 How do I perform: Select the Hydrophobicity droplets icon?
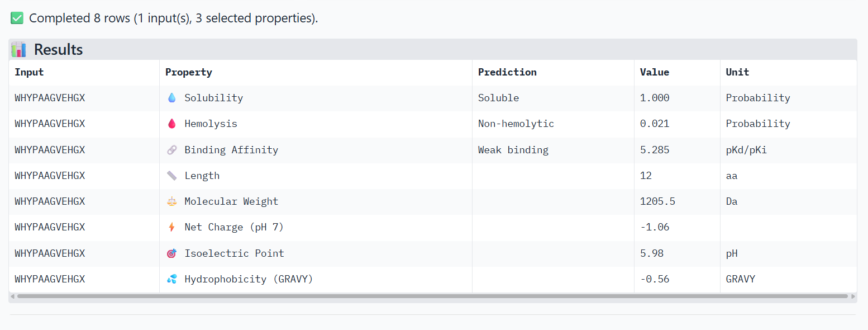coord(173,279)
